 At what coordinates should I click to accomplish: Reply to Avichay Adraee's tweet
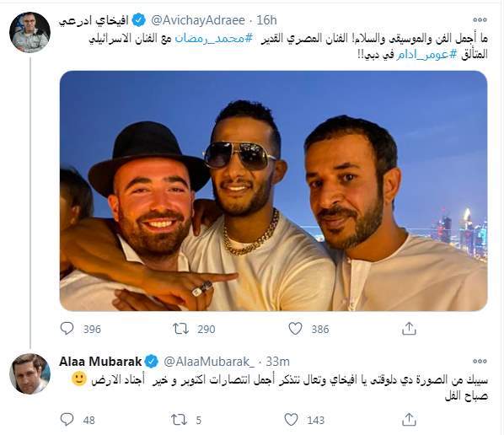67,329
